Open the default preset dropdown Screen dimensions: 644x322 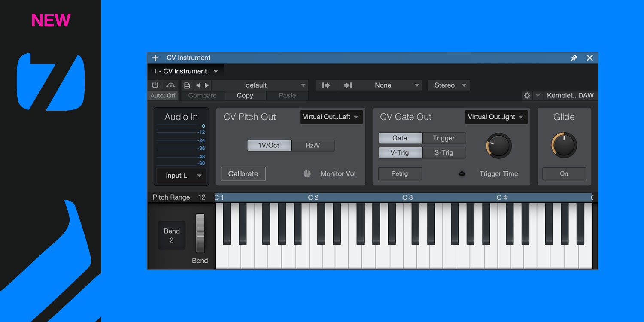[x=260, y=85]
